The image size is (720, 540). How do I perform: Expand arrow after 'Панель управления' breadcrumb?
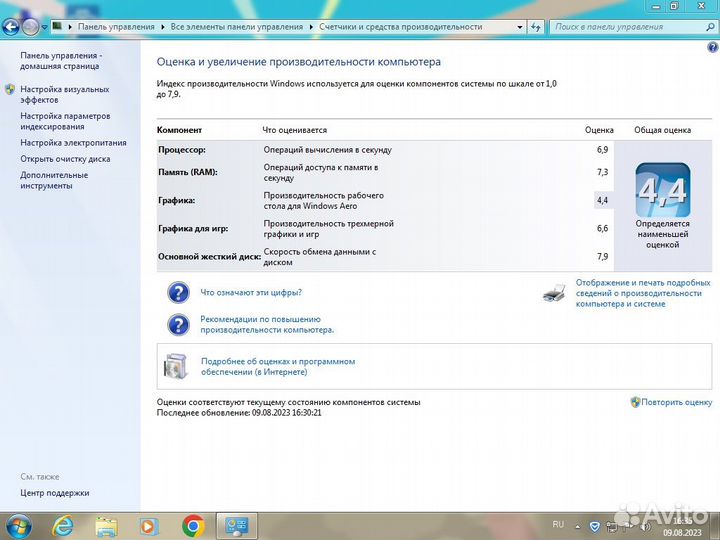(x=163, y=27)
